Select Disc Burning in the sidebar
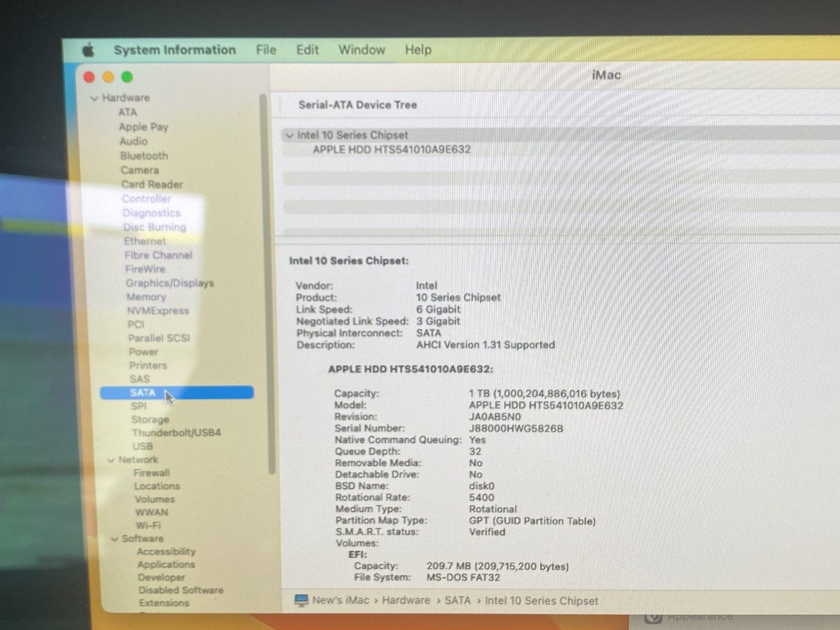 pos(155,227)
